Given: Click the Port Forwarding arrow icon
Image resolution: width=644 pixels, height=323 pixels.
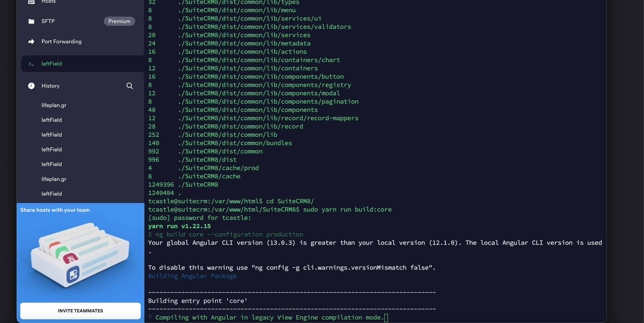Looking at the screenshot, I should pos(31,42).
